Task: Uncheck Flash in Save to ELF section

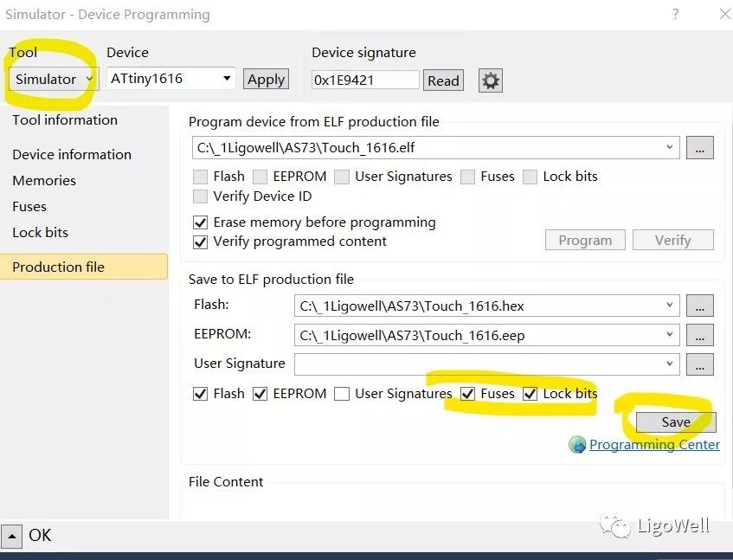Action: coord(201,394)
